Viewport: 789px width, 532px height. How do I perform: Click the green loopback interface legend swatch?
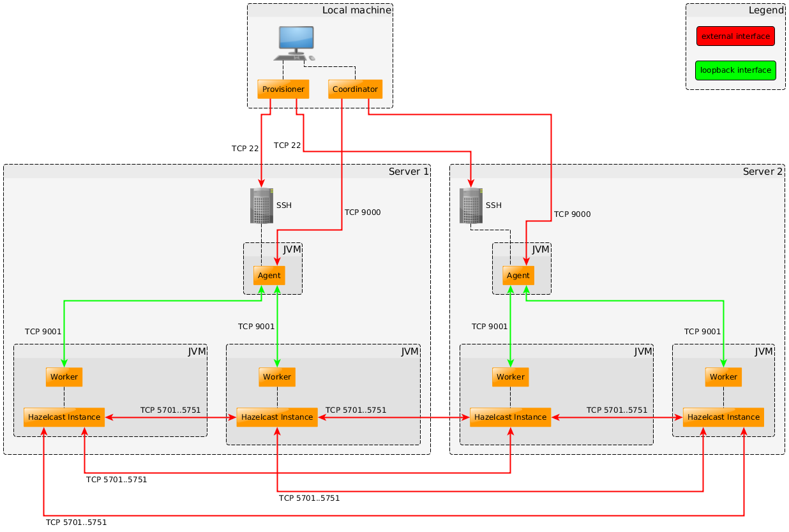point(735,70)
